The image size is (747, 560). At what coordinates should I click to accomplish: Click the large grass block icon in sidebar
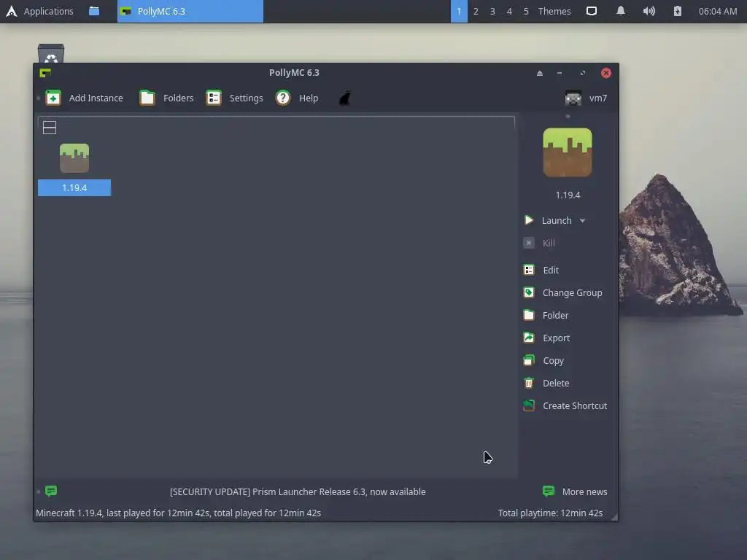[568, 152]
